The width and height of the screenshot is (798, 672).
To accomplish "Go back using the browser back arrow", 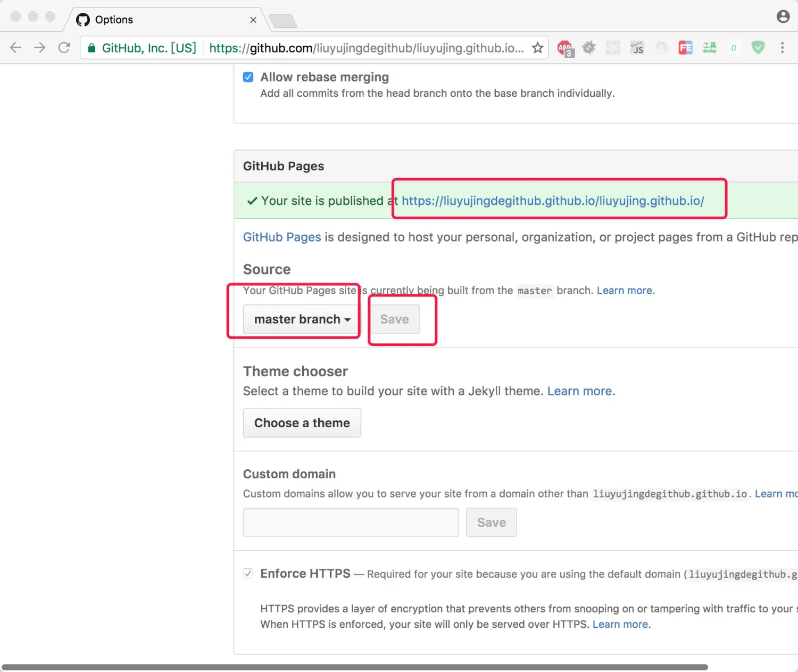I will (x=16, y=48).
